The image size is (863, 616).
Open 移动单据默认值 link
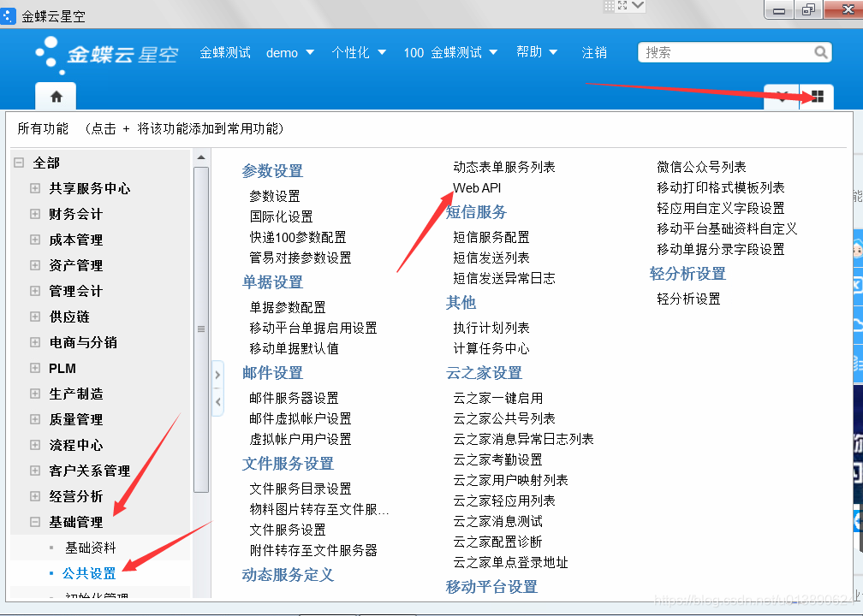pos(294,349)
